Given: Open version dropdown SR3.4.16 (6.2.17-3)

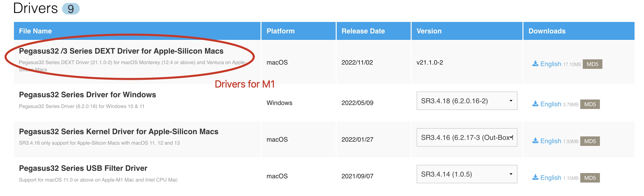Looking at the screenshot, I should coord(467,137).
